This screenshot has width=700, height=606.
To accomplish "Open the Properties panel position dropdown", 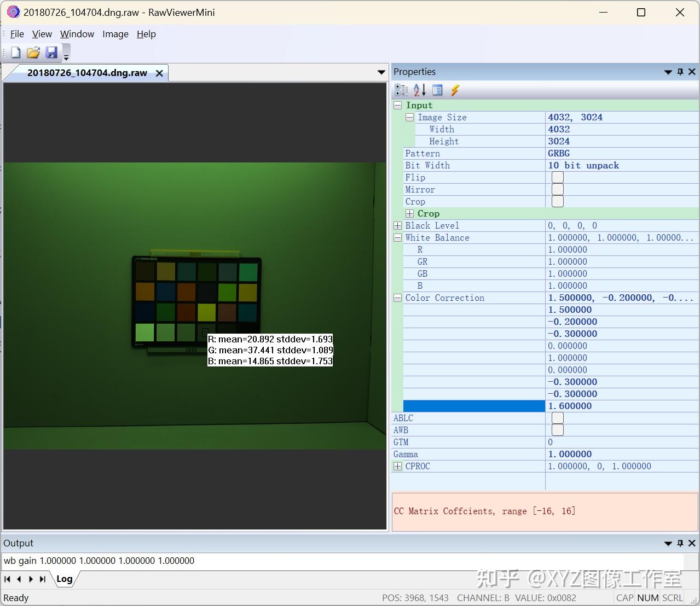I will coord(668,72).
